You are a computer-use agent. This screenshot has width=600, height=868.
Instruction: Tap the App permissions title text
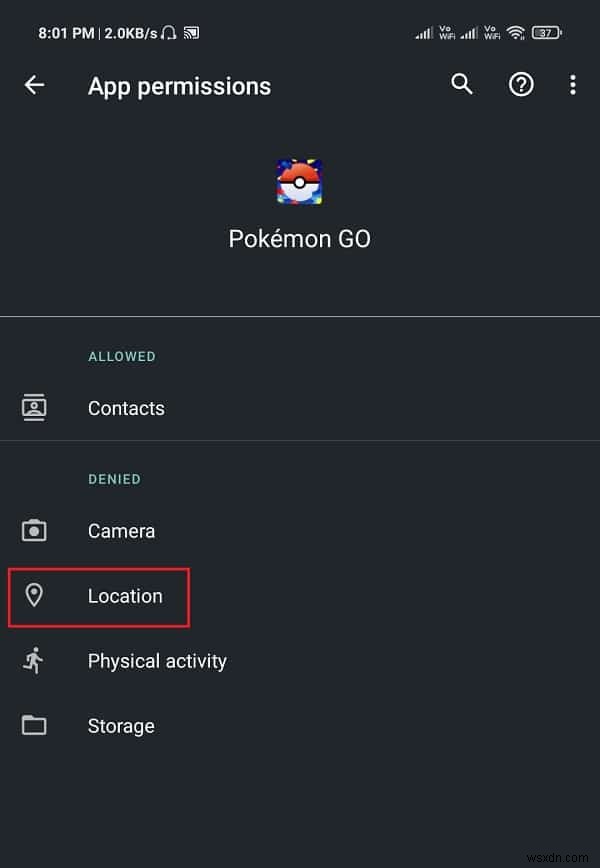(x=179, y=87)
